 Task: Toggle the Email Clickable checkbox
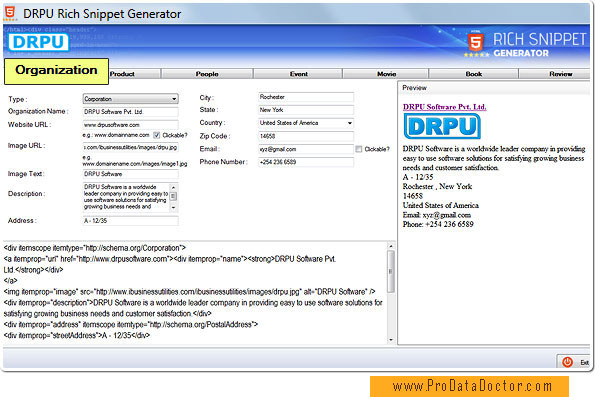359,149
